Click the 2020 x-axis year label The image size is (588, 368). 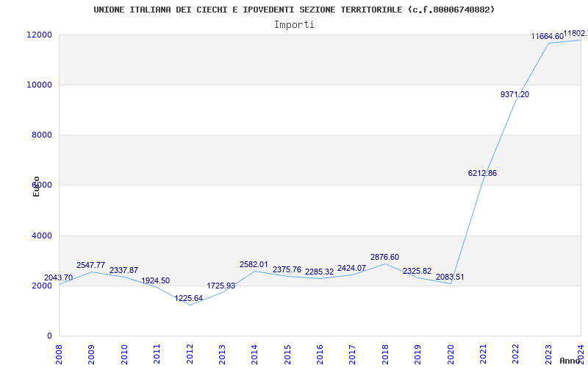tap(451, 353)
